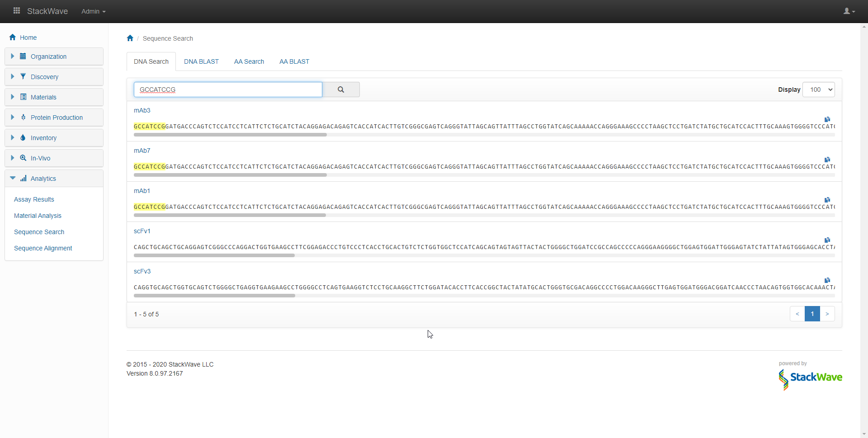Viewport: 868px width, 438px height.
Task: Go to Sequence Alignment page
Action: click(x=43, y=248)
